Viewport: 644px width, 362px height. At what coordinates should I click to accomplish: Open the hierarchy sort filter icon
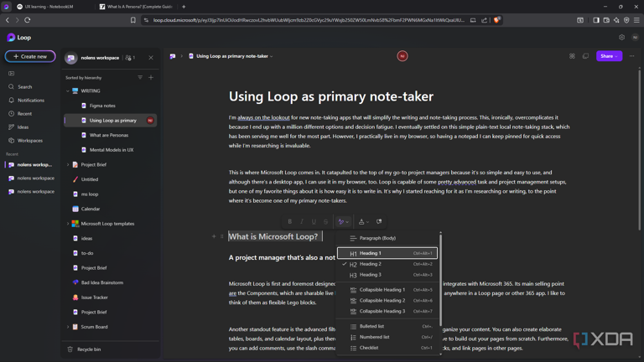(x=140, y=78)
